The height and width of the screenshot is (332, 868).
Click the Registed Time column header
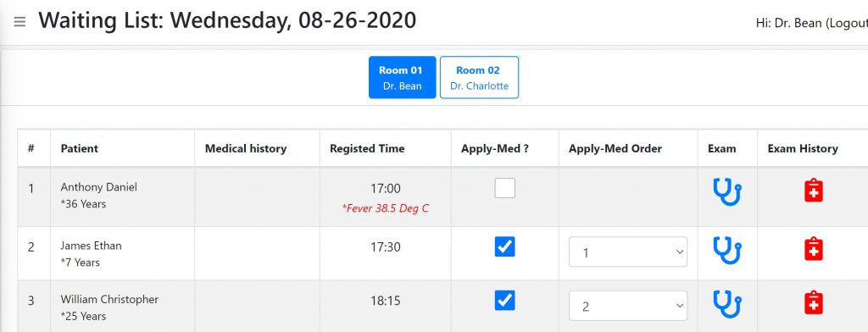(367, 148)
